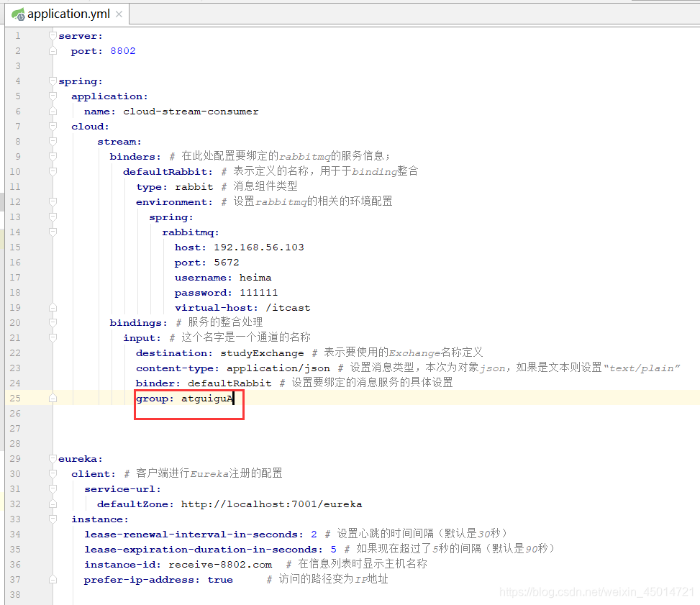Viewport: 700px width, 605px height.
Task: Click the defaultZone URL http://localhost:7001/eureka
Action: (271, 504)
